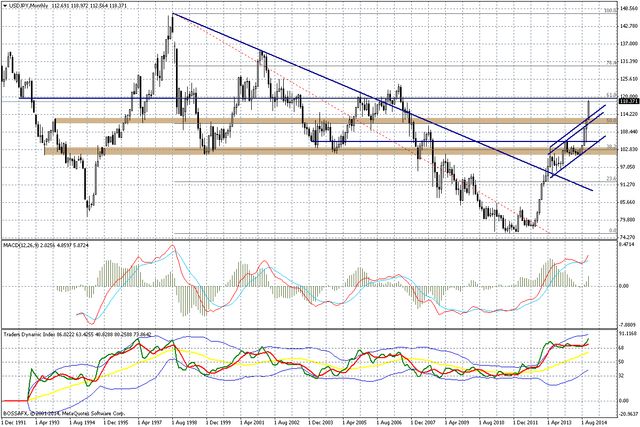Screen dimensions: 640x427
Task: Click the 125.610 price axis label
Action: 629,79
